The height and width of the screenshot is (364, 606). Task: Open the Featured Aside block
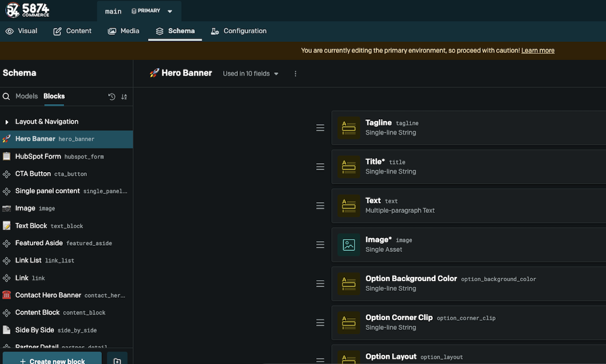(x=66, y=243)
